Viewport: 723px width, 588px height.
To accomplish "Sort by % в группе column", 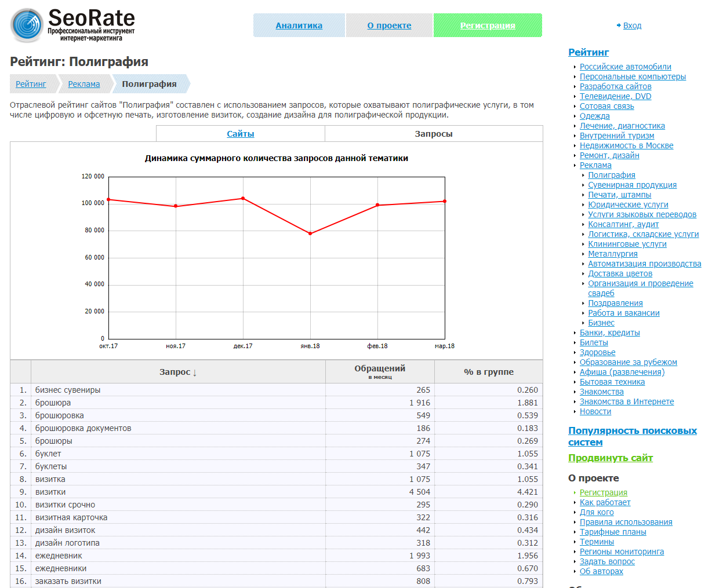I will click(488, 372).
